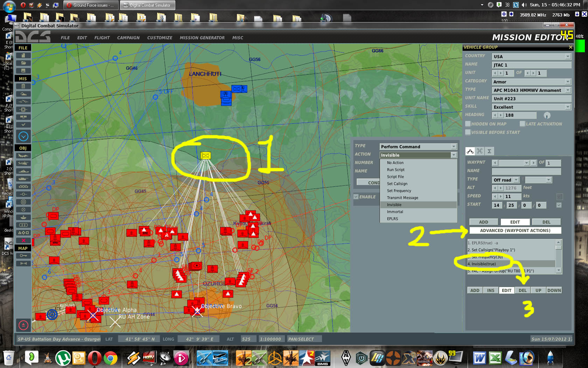Image resolution: width=588 pixels, height=368 pixels.
Task: Choose Immortal from the action list
Action: [395, 212]
